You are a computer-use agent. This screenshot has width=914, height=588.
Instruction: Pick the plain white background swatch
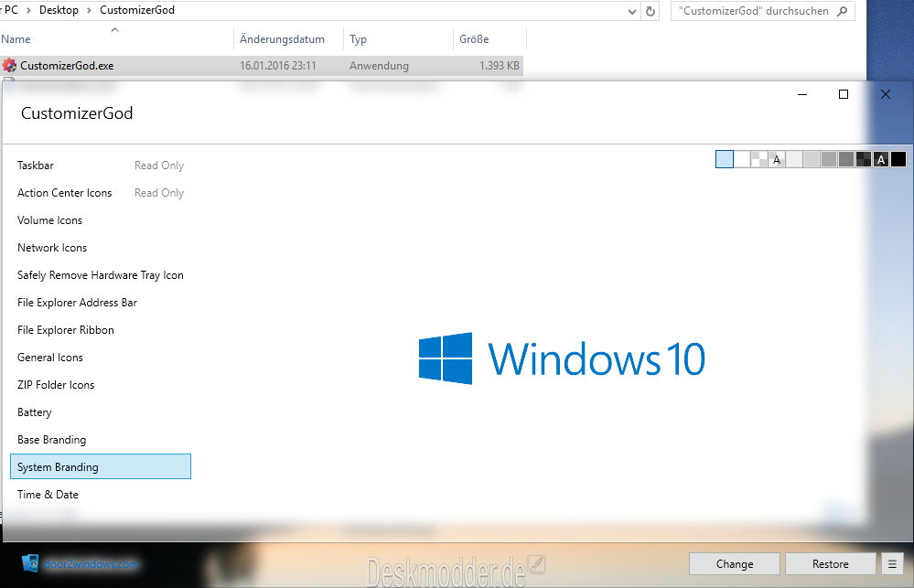pyautogui.click(x=742, y=159)
